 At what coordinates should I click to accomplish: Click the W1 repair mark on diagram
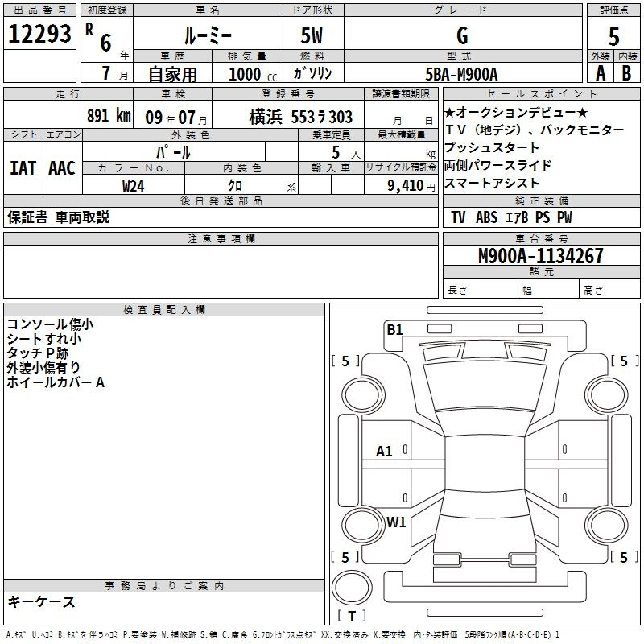coord(396,522)
